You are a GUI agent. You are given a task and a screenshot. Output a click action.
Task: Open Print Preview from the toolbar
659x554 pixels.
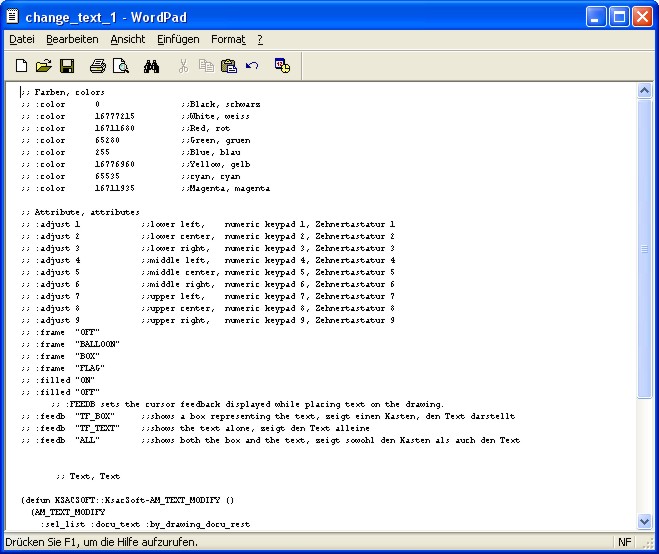120,66
